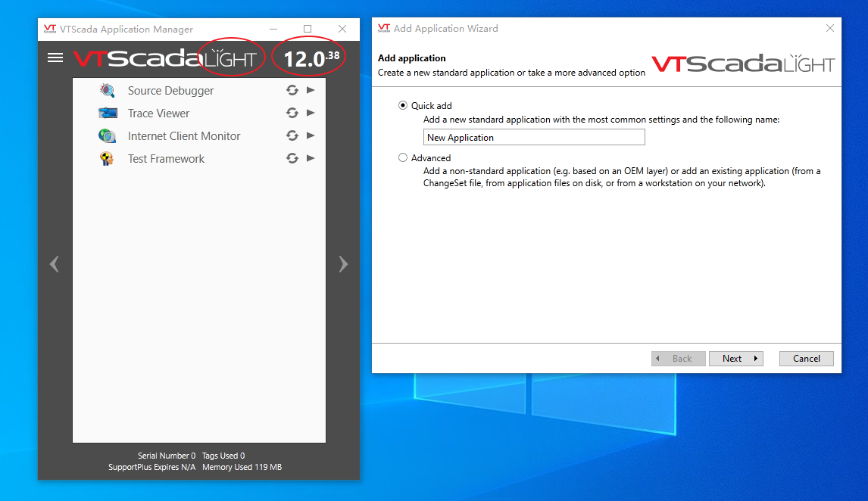
Task: Click the New Application name field
Action: (x=534, y=137)
